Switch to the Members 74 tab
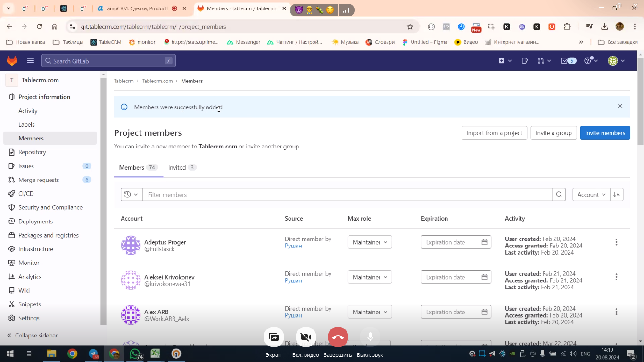644x362 pixels. (x=138, y=167)
